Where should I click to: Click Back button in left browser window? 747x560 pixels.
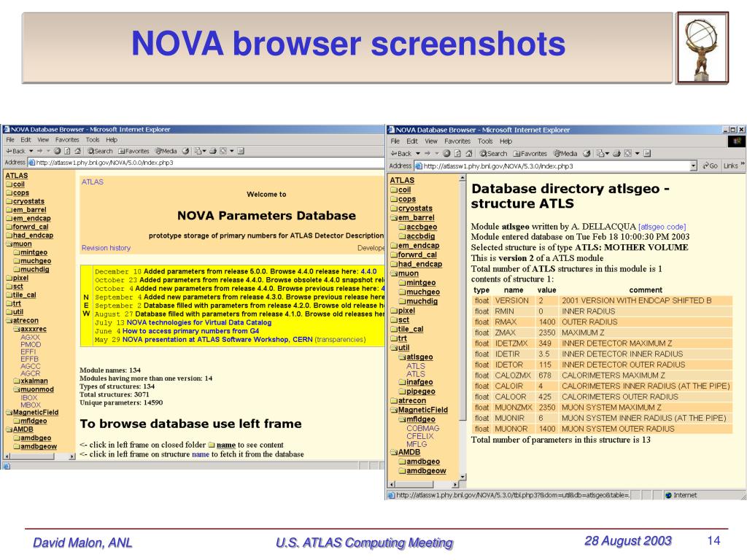point(15,151)
